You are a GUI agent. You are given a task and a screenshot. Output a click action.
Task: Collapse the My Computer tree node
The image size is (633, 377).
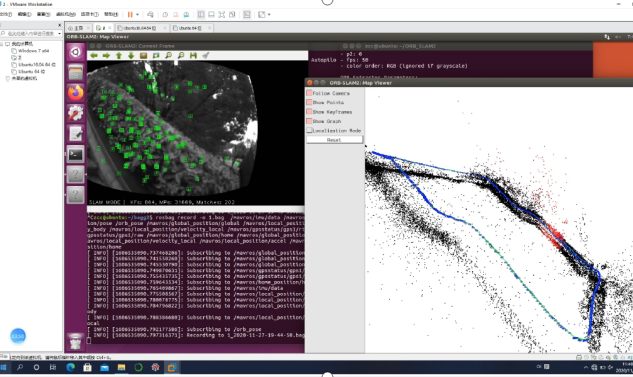(2, 44)
